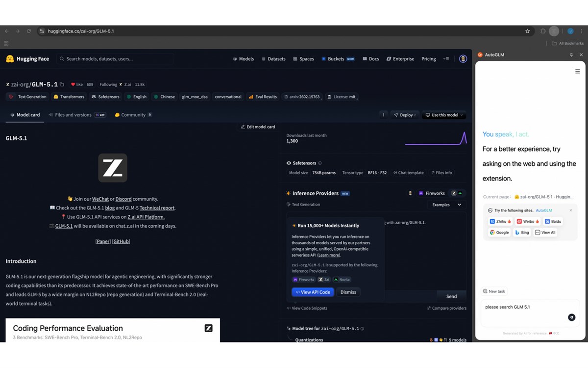Expand the Deploy dropdown
This screenshot has width=588, height=368.
point(405,115)
